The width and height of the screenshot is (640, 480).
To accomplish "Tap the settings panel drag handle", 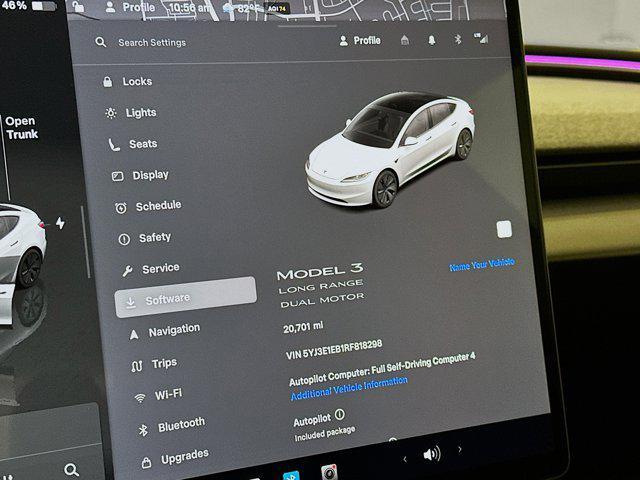I will (307, 26).
